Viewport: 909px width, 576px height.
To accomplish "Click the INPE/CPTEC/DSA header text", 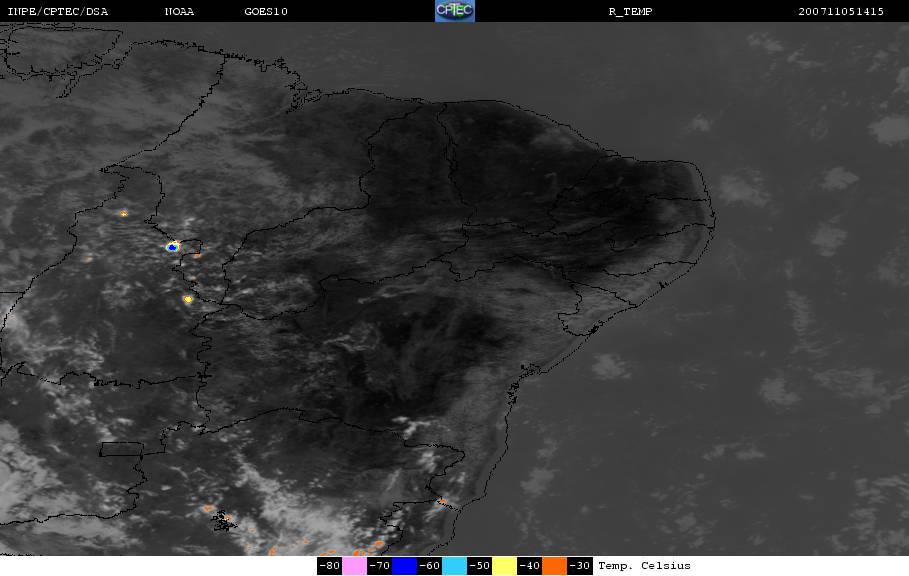I will tap(58, 12).
